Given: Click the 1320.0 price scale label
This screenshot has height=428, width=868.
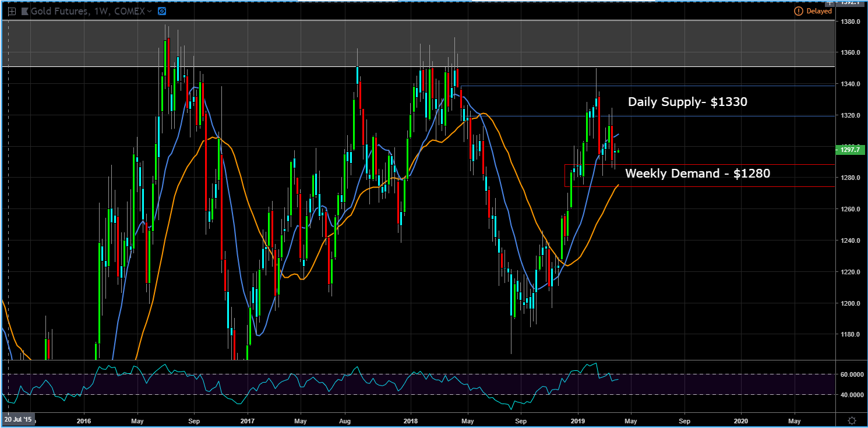Looking at the screenshot, I should pos(850,115).
